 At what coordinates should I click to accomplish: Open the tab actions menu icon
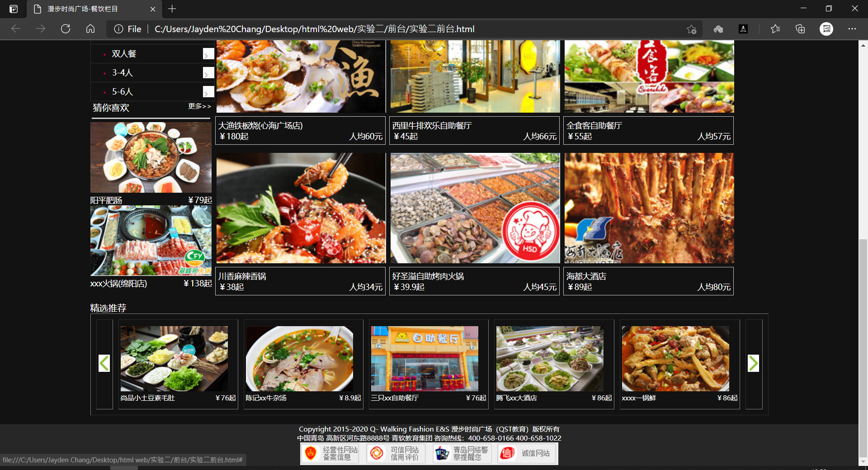pyautogui.click(x=14, y=9)
